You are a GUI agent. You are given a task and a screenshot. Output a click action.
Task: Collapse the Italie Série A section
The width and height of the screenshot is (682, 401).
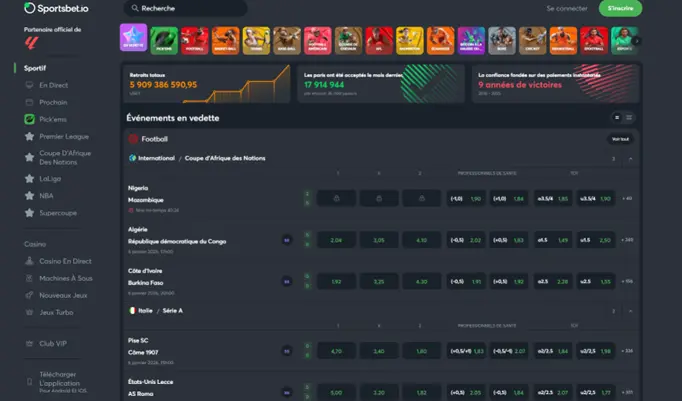(630, 311)
